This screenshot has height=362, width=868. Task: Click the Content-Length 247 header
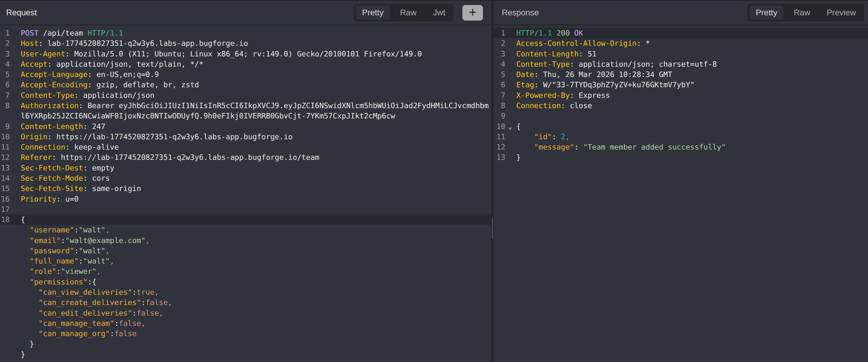[63, 127]
